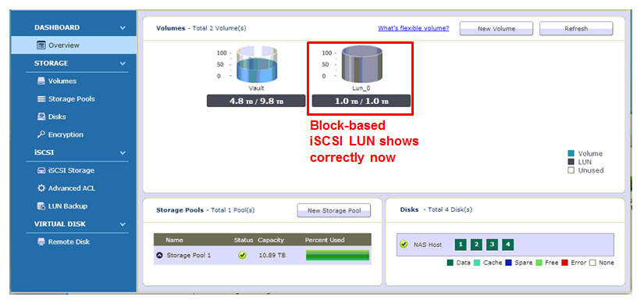Collapse the VIRTUAL DISK section chevron
Viewport: 644px width, 301px height.
pyautogui.click(x=123, y=224)
